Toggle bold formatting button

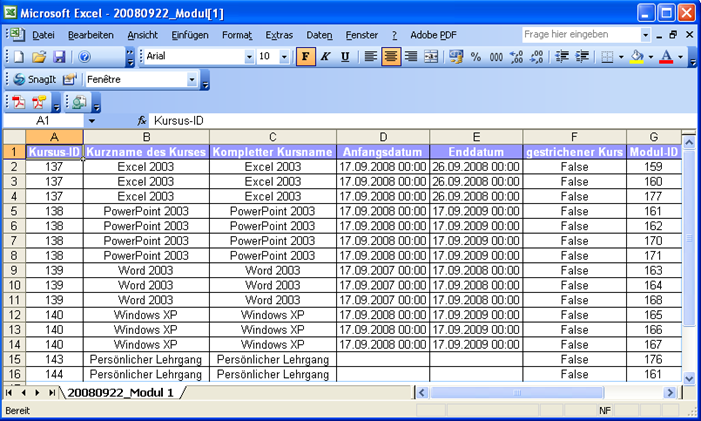[305, 57]
